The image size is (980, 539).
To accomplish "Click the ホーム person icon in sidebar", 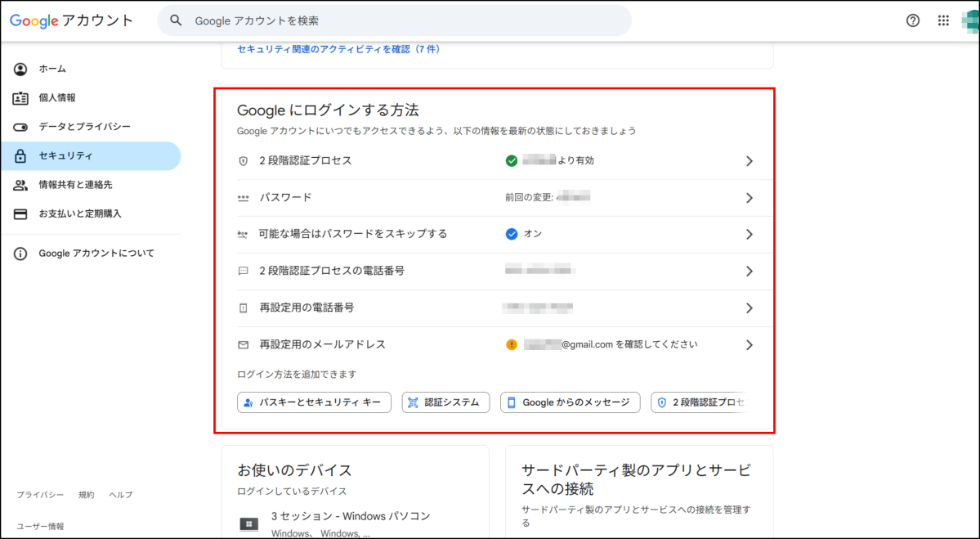I will [x=20, y=69].
